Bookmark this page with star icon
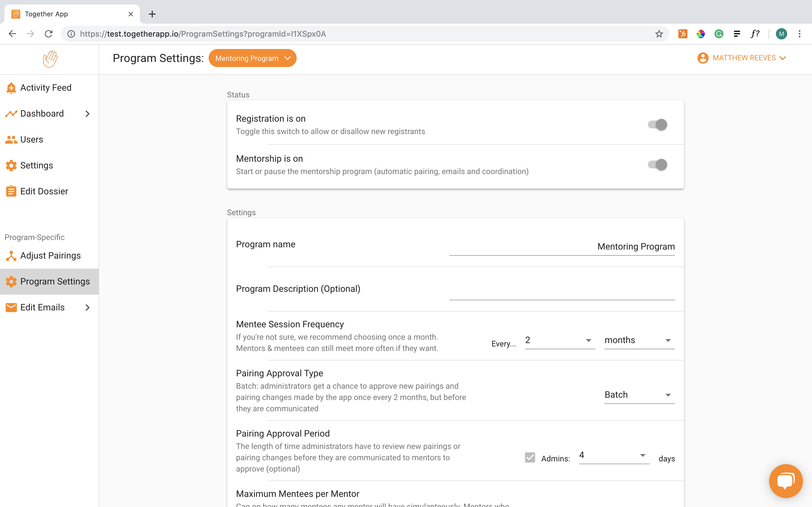Image resolution: width=812 pixels, height=507 pixels. 659,34
